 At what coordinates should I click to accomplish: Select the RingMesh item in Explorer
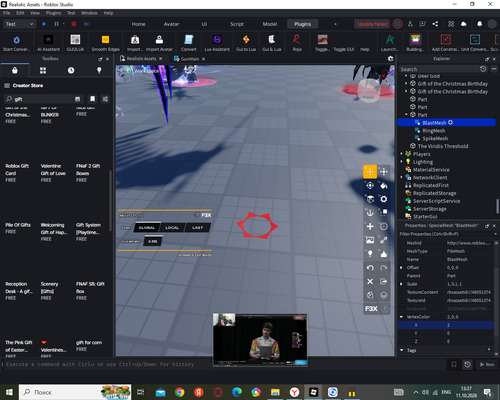pyautogui.click(x=434, y=131)
